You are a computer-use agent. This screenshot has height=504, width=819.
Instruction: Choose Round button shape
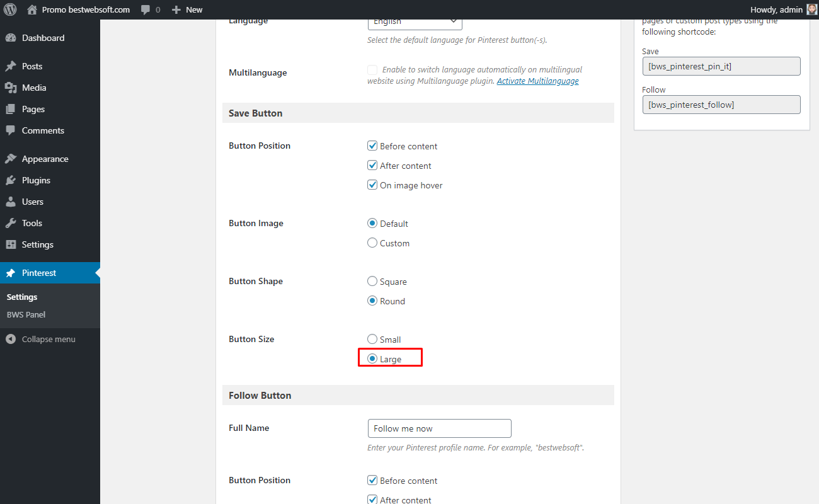(x=372, y=301)
